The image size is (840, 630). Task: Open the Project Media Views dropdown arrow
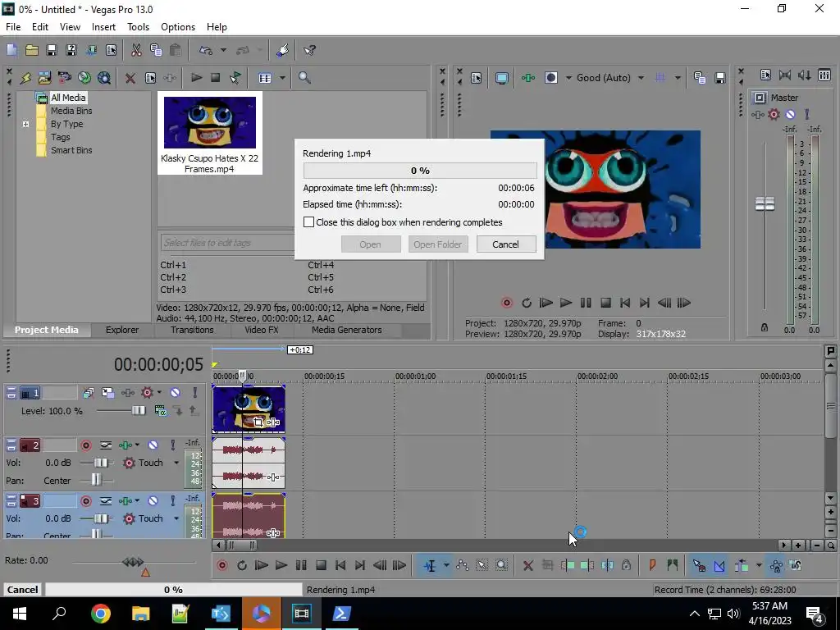(x=282, y=78)
